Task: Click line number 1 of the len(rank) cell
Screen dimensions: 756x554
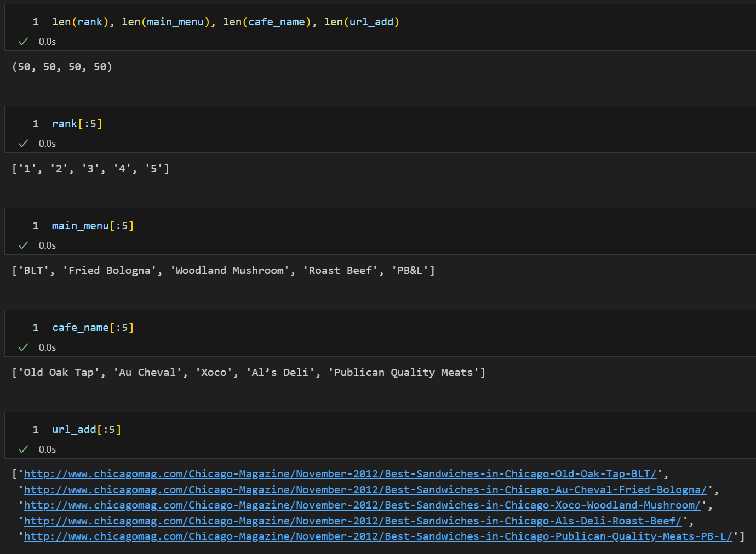Action: coord(36,22)
